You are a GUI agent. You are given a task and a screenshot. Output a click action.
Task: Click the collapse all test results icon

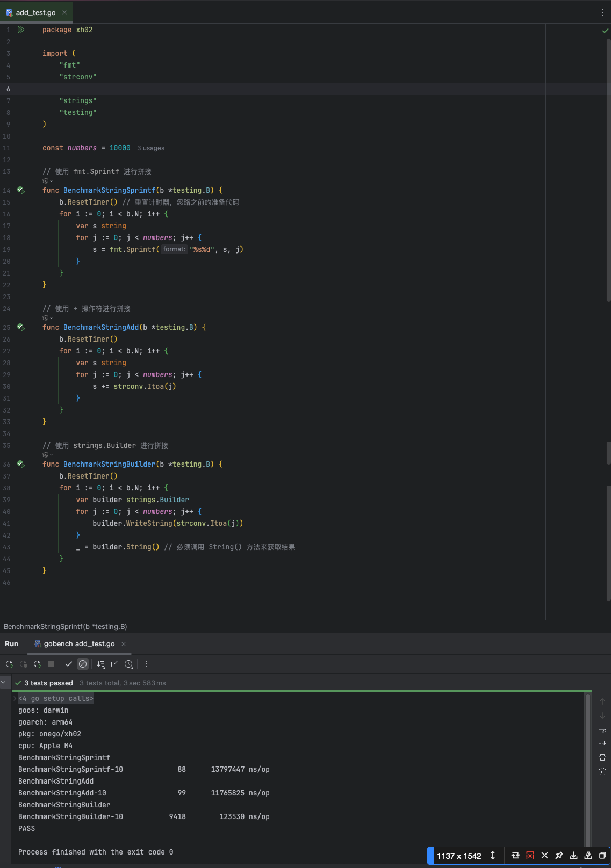point(114,664)
